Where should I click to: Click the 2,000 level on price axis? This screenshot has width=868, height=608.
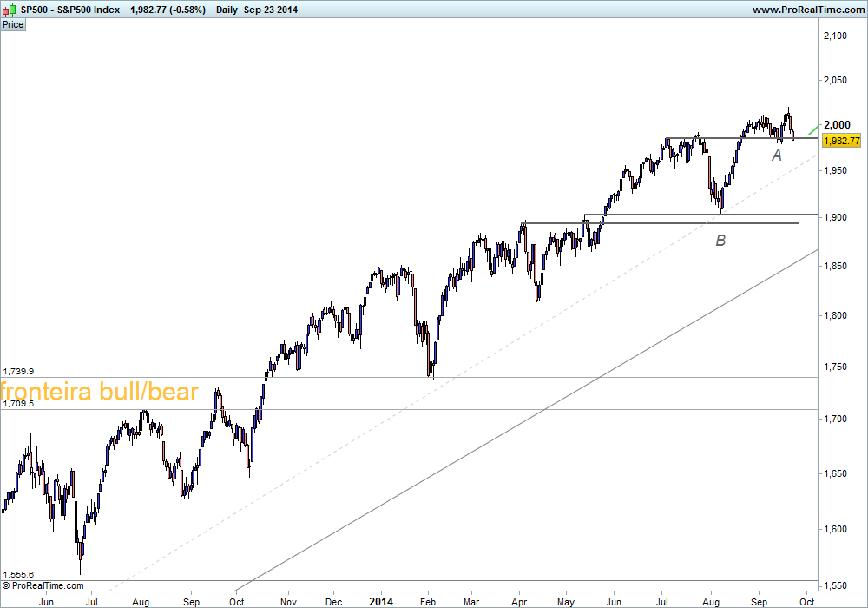coord(835,124)
